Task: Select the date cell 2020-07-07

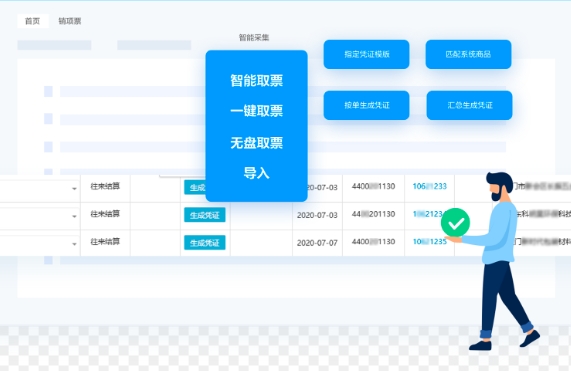Action: [317, 243]
